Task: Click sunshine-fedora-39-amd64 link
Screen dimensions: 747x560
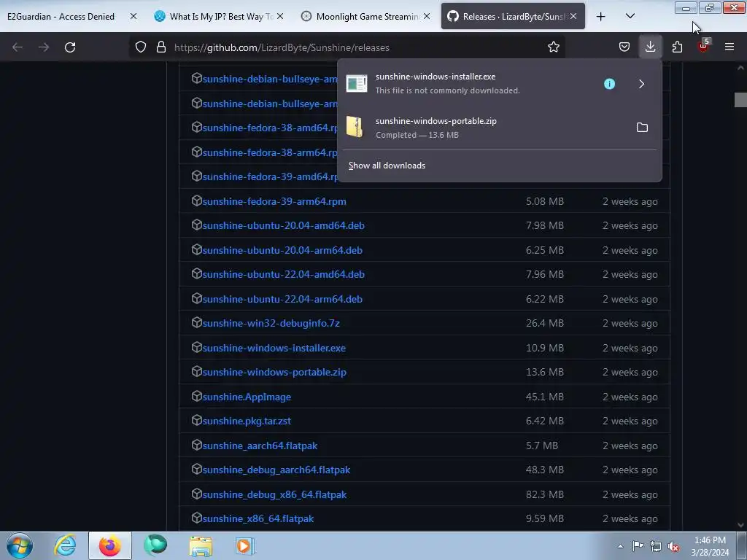Action: [270, 176]
